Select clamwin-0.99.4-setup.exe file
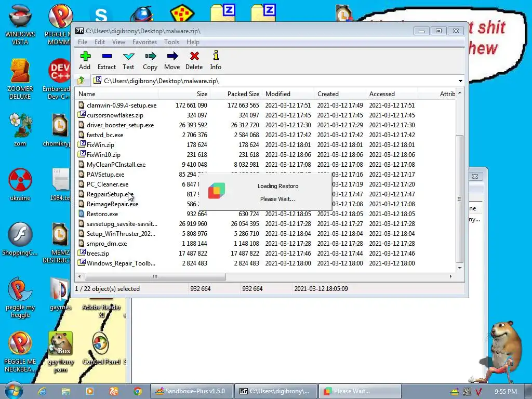532x399 pixels. tap(117, 105)
